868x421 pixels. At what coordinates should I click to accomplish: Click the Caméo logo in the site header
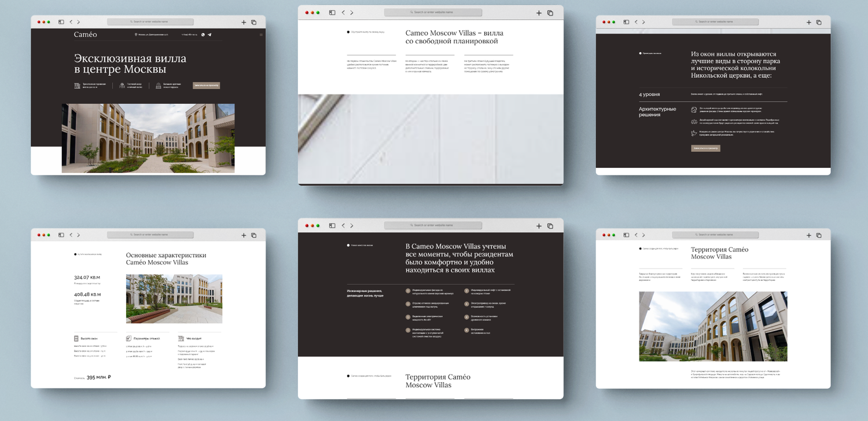[86, 35]
